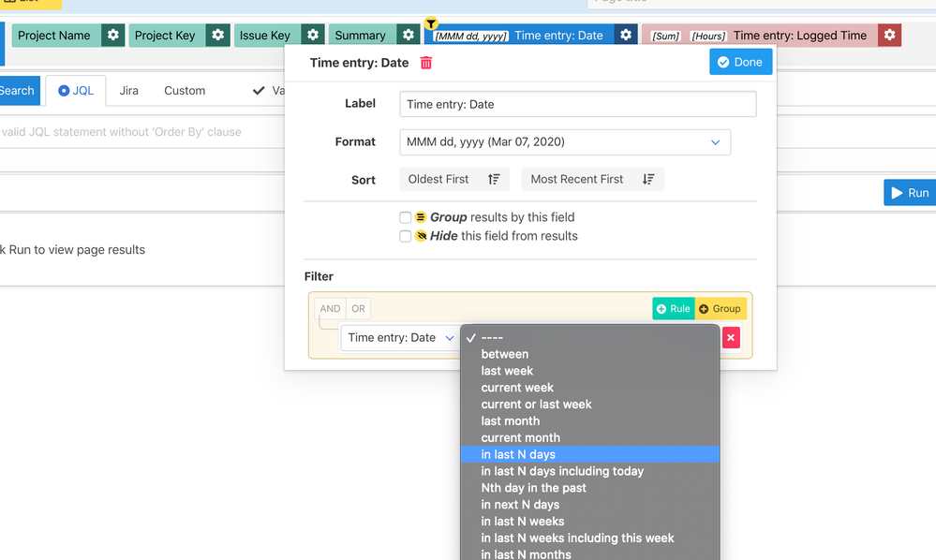Switch to the Jira tab
This screenshot has width=936, height=560.
(x=129, y=91)
